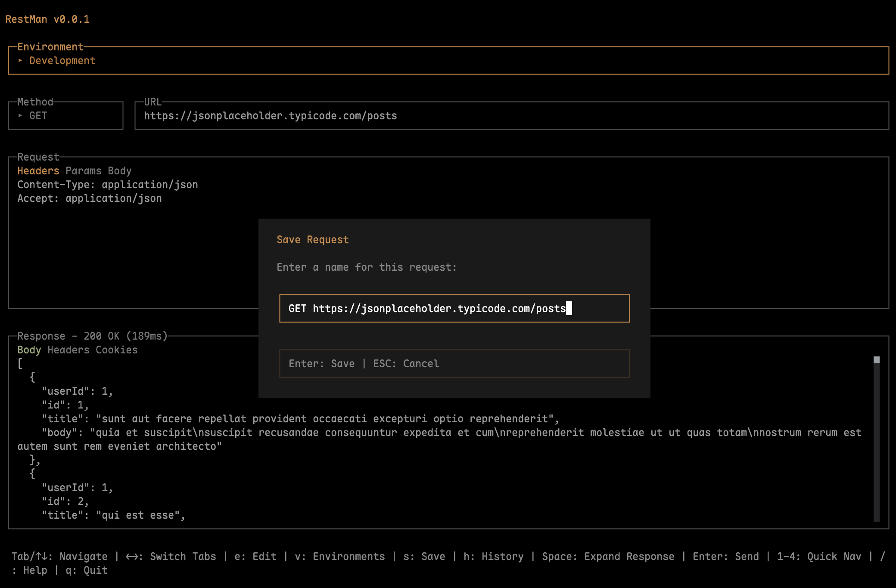Open the request Body tab
Image resolution: width=896 pixels, height=588 pixels.
point(119,171)
